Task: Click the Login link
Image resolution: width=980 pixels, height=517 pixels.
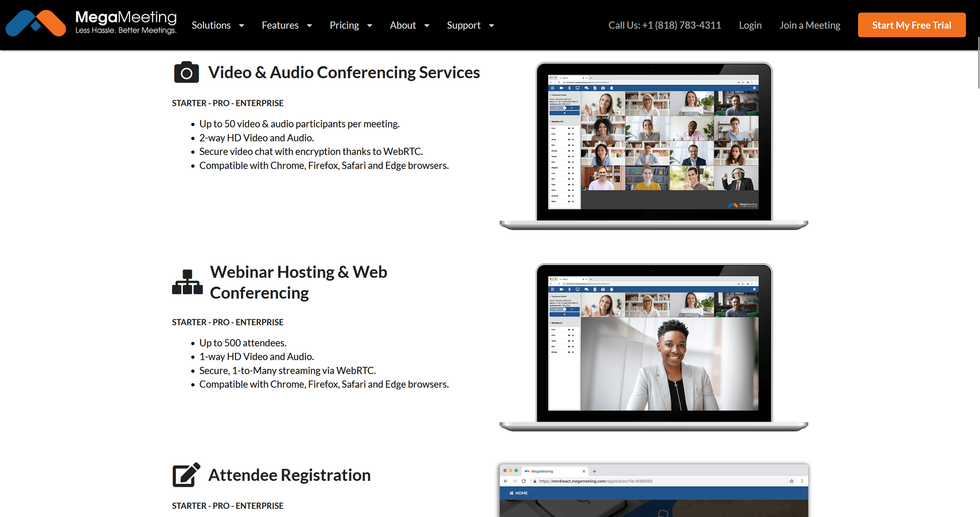Action: [x=750, y=25]
